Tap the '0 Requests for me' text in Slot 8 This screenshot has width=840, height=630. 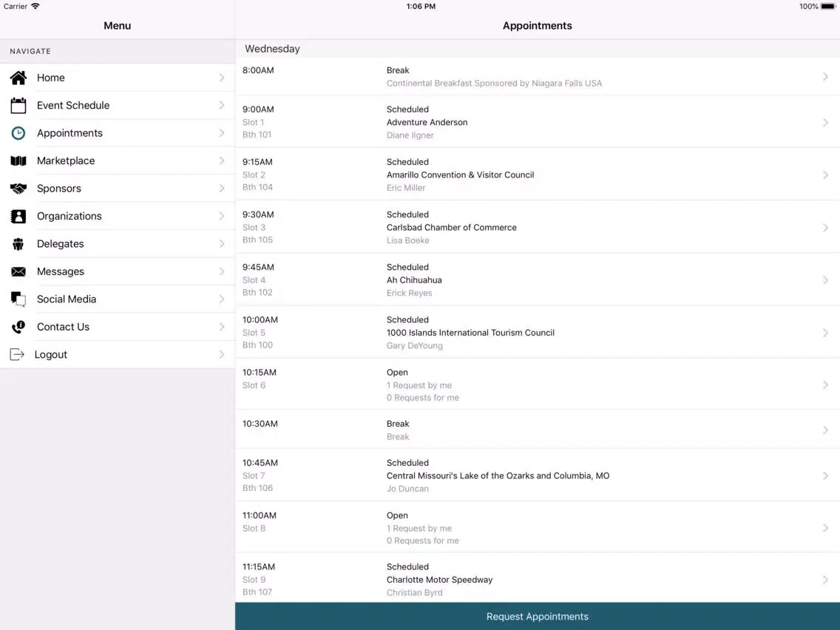coord(423,541)
